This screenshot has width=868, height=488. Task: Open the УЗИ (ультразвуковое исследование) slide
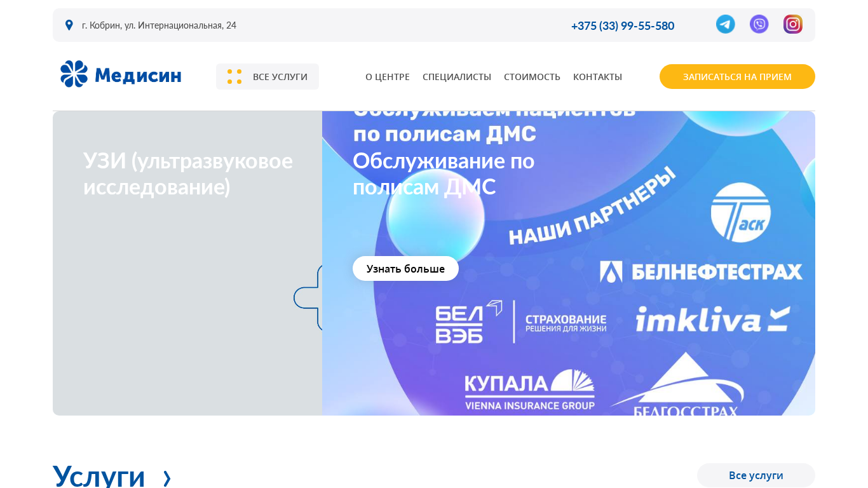coord(188,173)
